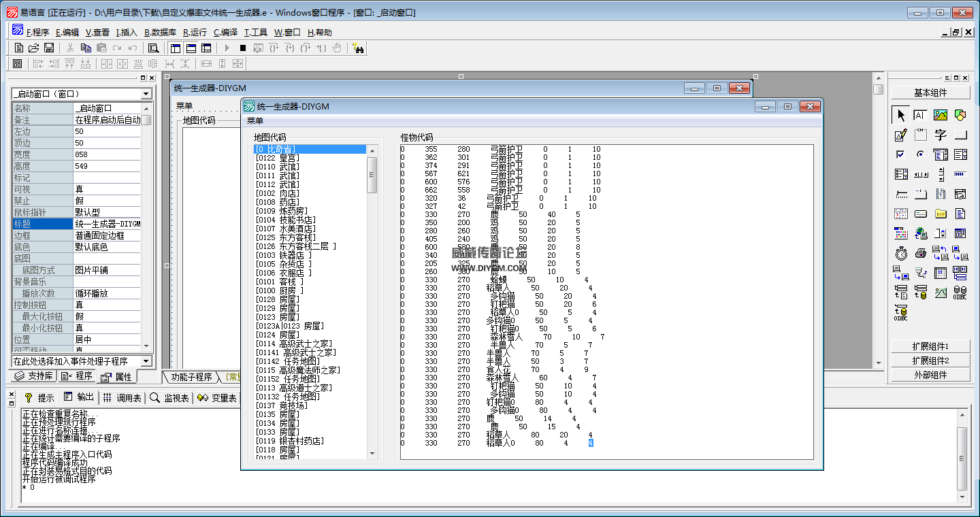Open 菜单 in the front DIYGM window
980x517 pixels.
(255, 120)
